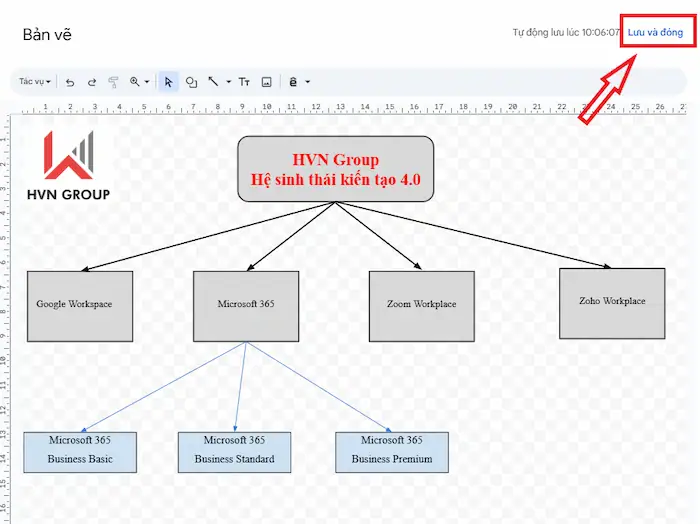Image resolution: width=700 pixels, height=524 pixels.
Task: Select the Microsoft 365 gray box
Action: (x=246, y=306)
